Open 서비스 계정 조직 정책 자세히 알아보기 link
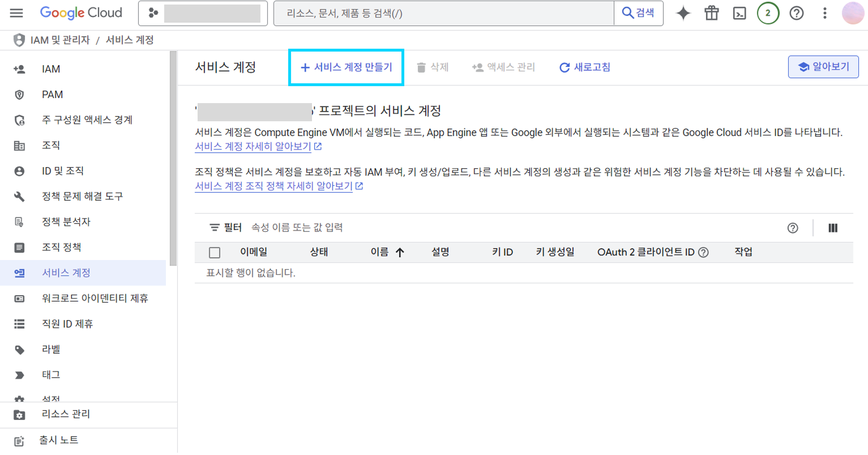This screenshot has height=455, width=868. 279,186
